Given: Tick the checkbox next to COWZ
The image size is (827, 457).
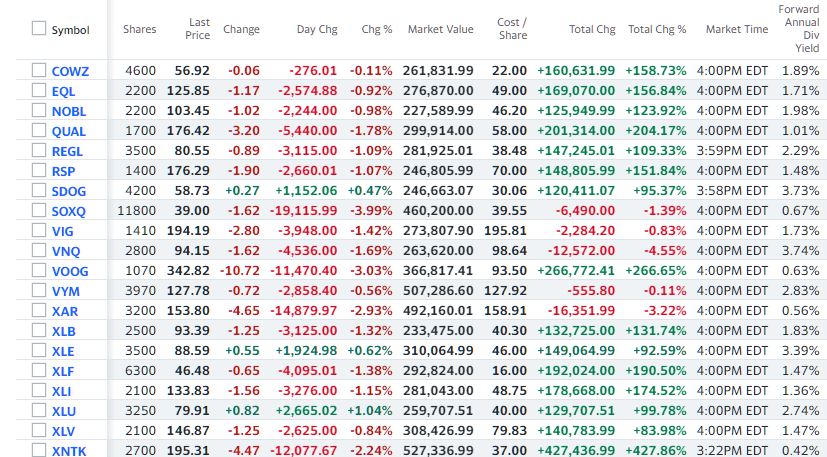Looking at the screenshot, I should (x=38, y=71).
